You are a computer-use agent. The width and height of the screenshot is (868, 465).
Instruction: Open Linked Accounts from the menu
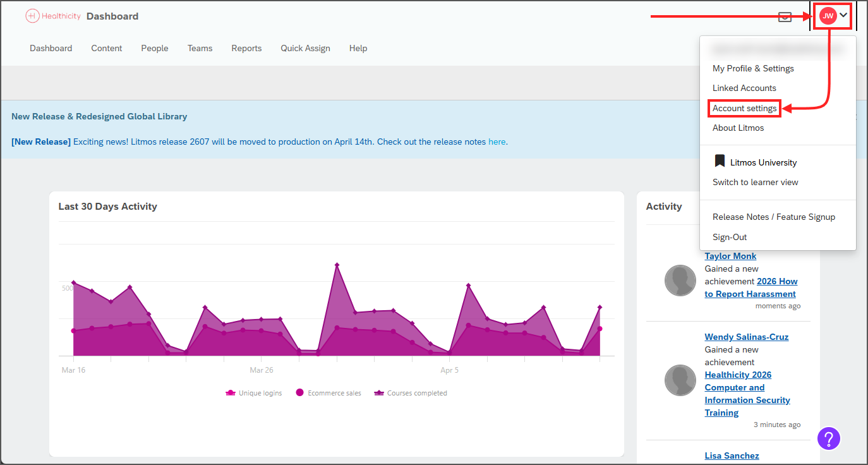pos(744,88)
